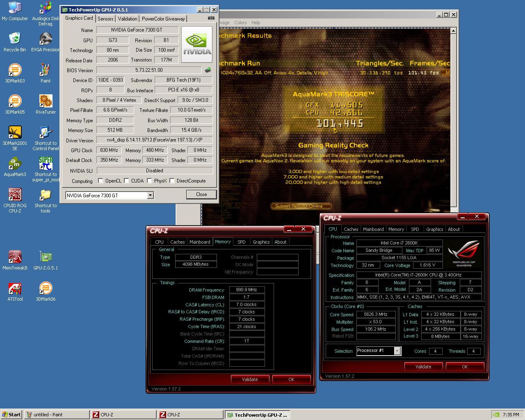Open Graphics tab in CPU-Z processor window
The image size is (525, 420).
tap(434, 229)
